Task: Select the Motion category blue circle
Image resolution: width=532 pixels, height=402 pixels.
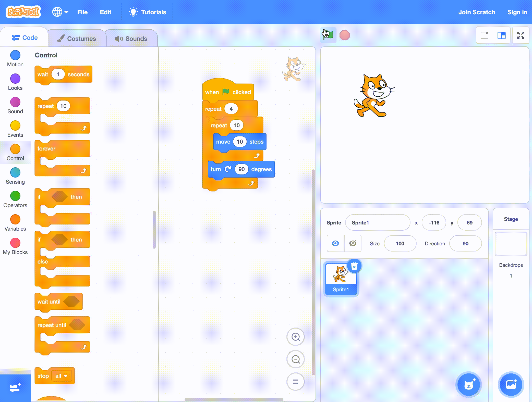Action: coord(15,55)
